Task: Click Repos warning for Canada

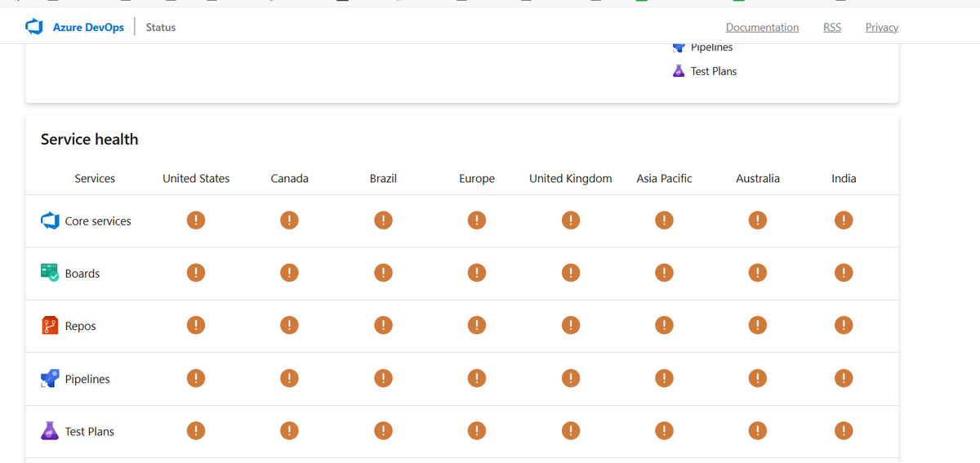Action: [x=289, y=325]
